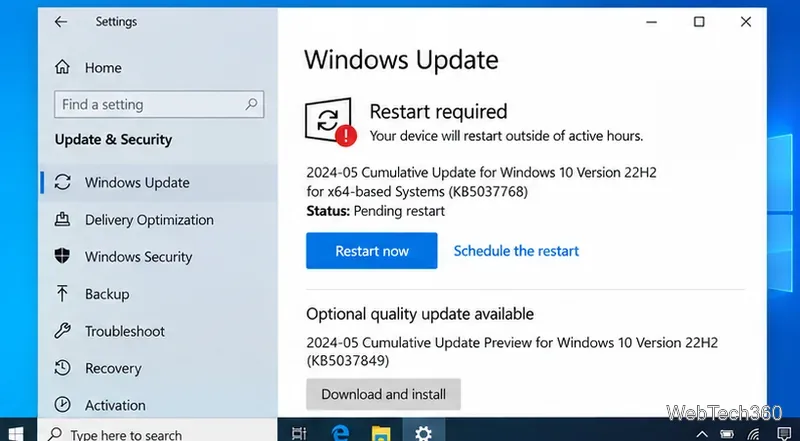
Task: Open File Explorer from taskbar
Action: point(381,434)
